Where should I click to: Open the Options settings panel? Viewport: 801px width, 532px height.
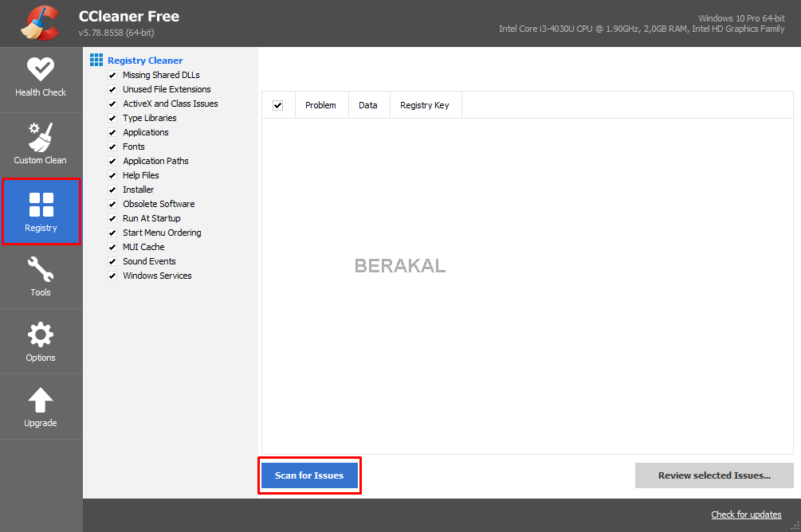41,341
